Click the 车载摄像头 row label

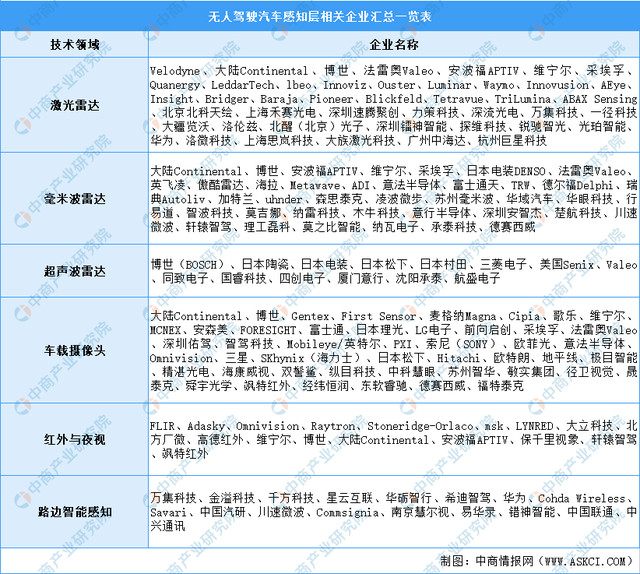tap(75, 350)
